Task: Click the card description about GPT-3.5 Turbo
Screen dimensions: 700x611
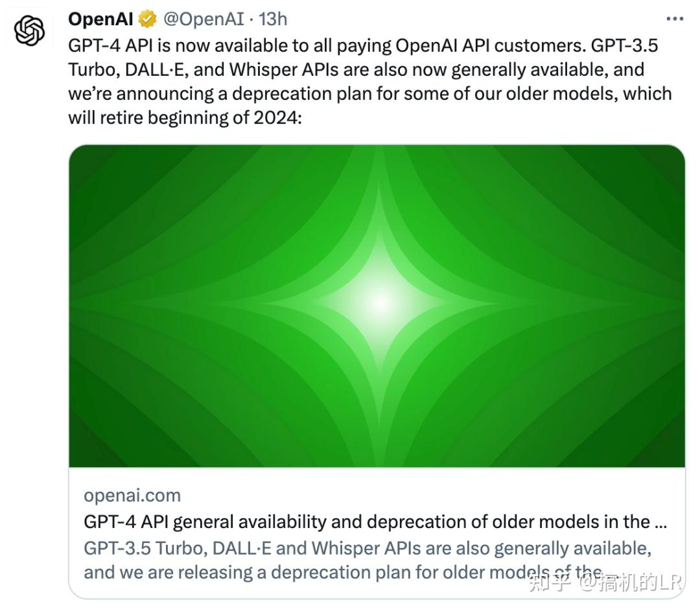Action: (x=363, y=560)
